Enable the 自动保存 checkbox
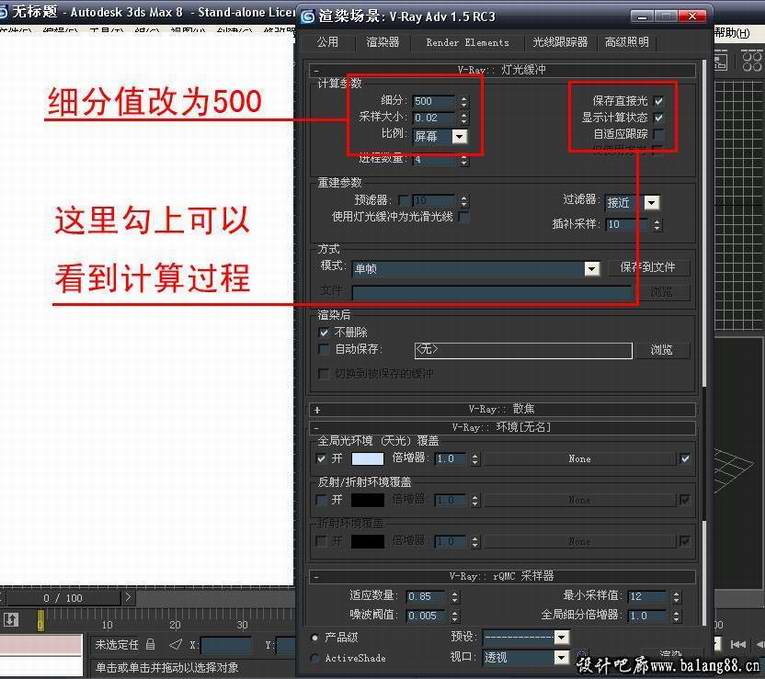Screen dimensions: 765x679 click(323, 349)
